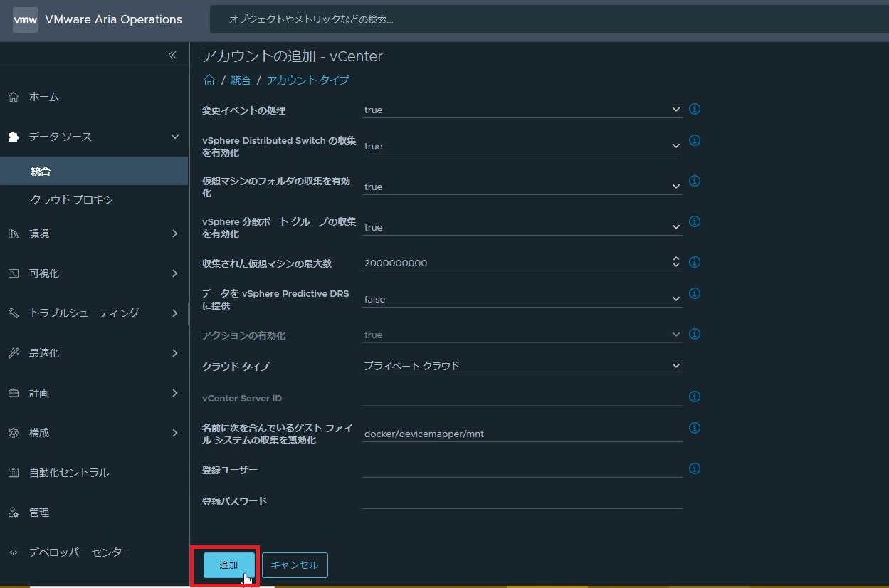Show info for vSphere Distributed Switch の収集

coord(695,140)
